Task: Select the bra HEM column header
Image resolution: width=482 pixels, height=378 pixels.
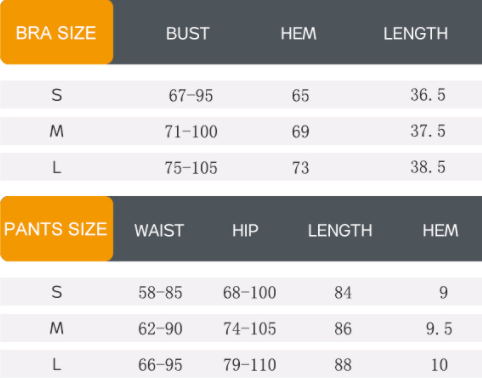Action: tap(299, 34)
